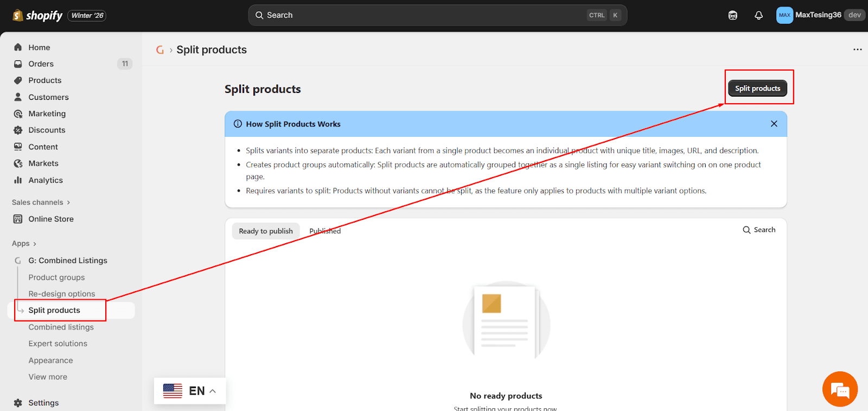Switch to the Published tab
Image resolution: width=868 pixels, height=411 pixels.
(325, 231)
